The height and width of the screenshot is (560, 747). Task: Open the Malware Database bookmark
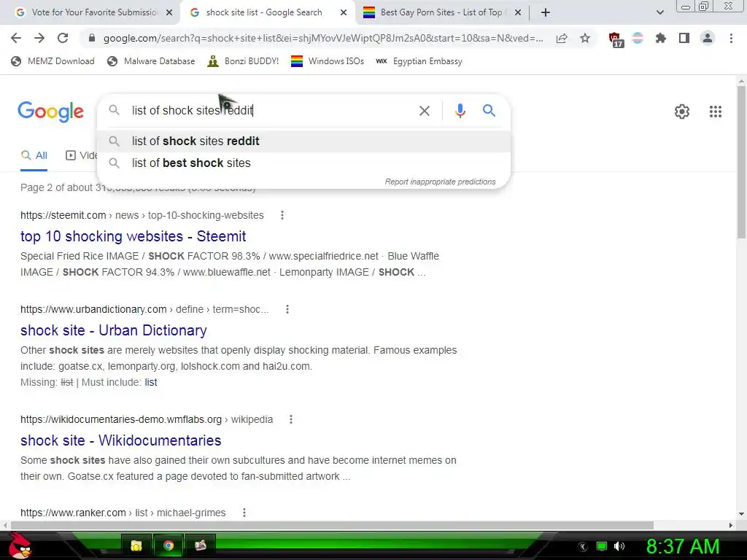coord(152,61)
